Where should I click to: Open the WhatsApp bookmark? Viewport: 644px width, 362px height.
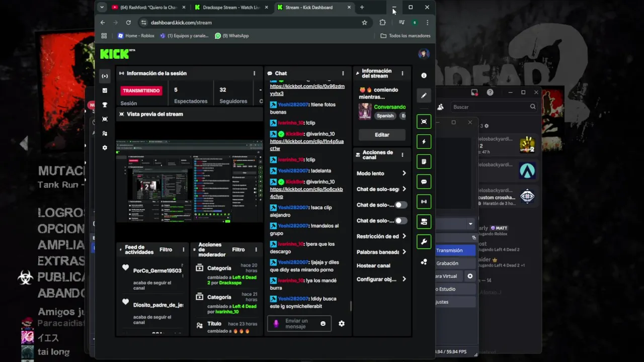coord(231,36)
